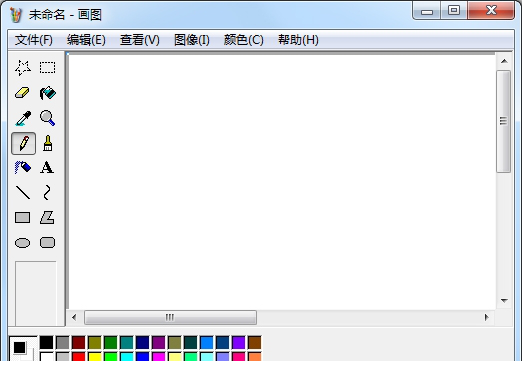Select the Pencil tool

(23, 143)
